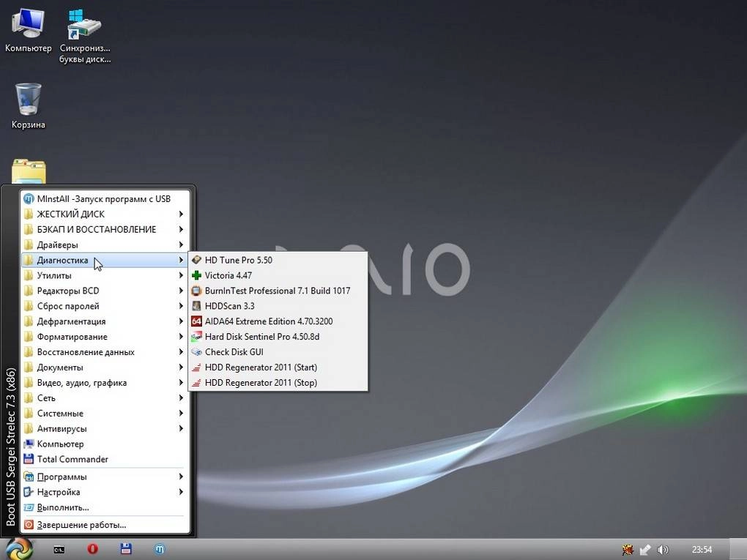747x560 pixels.
Task: Open Системные menu folder
Action: [104, 414]
